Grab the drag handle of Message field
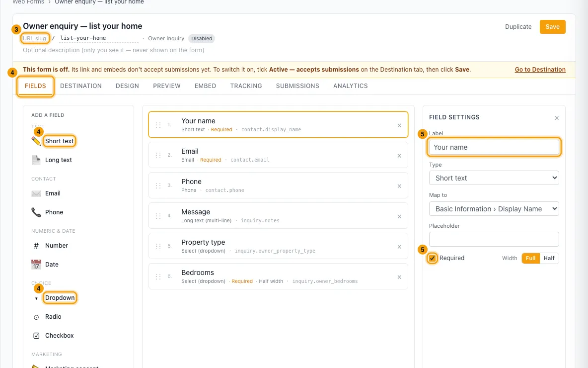This screenshot has width=588, height=368. (158, 216)
